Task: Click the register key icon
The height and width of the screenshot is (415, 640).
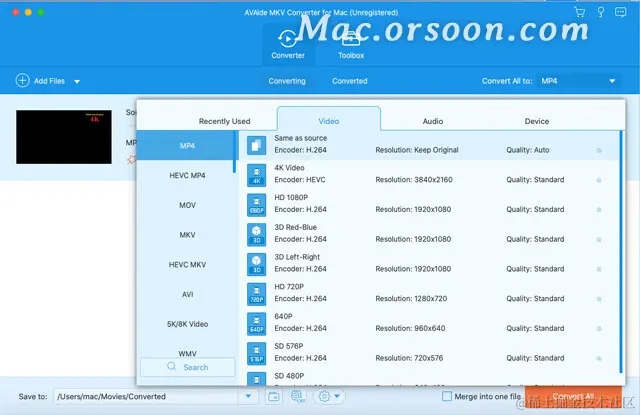Action: [601, 12]
